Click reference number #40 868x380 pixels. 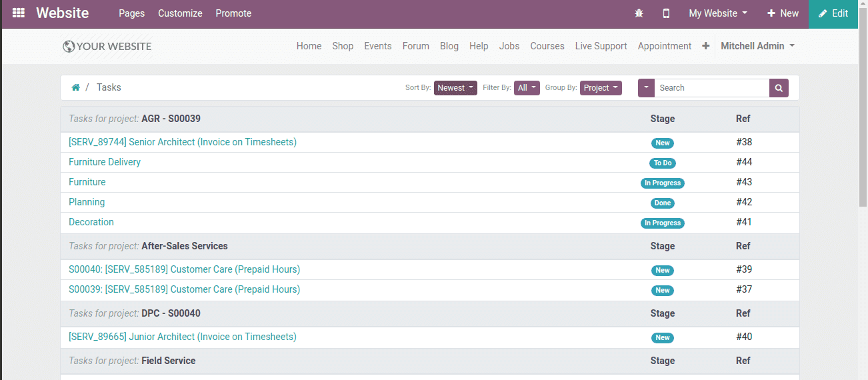(744, 337)
